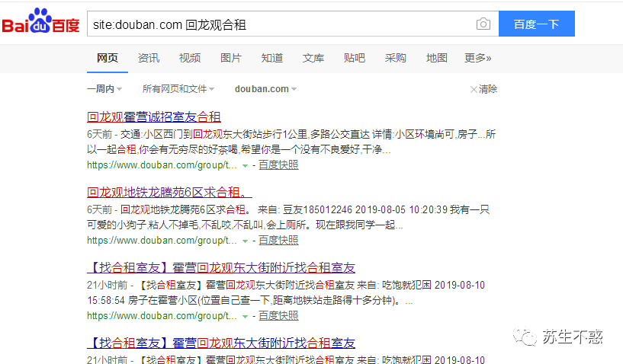
Task: Clear the filters with the X 清除 icon
Action: (x=483, y=89)
